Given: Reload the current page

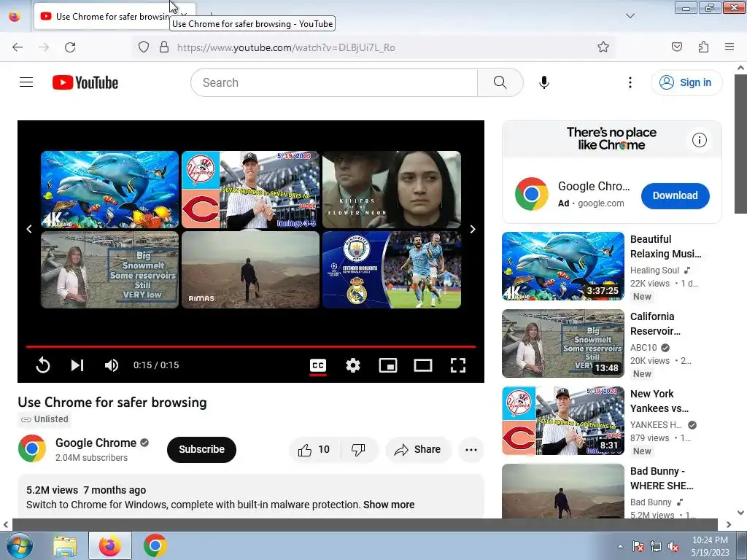Looking at the screenshot, I should 70,47.
